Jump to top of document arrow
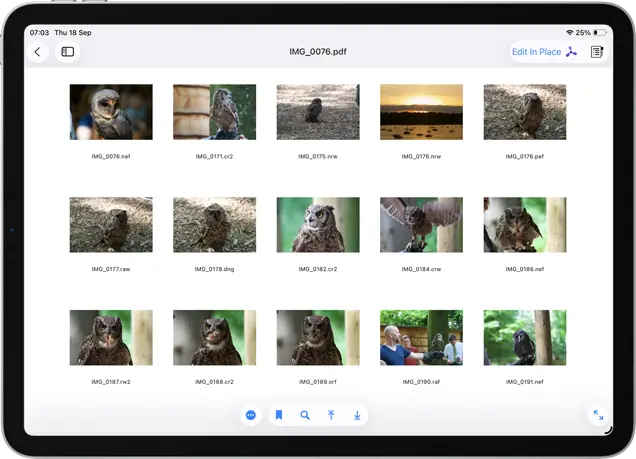The height and width of the screenshot is (459, 636). click(x=331, y=415)
